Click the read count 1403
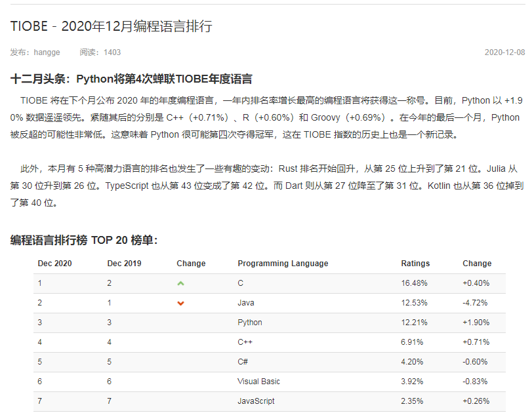Viewport: 532px width, 415px height. 112,52
